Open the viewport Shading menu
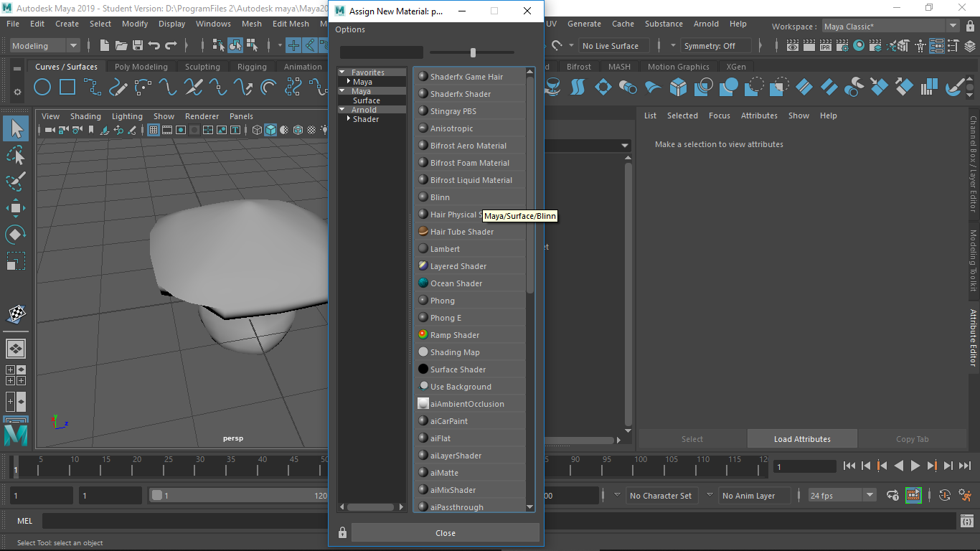The width and height of the screenshot is (980, 551). (85, 116)
